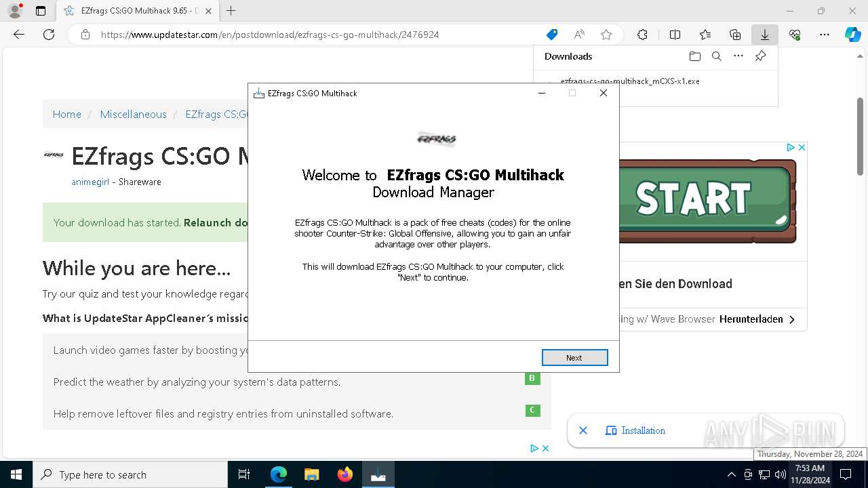
Task: Open the Miscellaneous breadcrumb link
Action: coord(133,114)
